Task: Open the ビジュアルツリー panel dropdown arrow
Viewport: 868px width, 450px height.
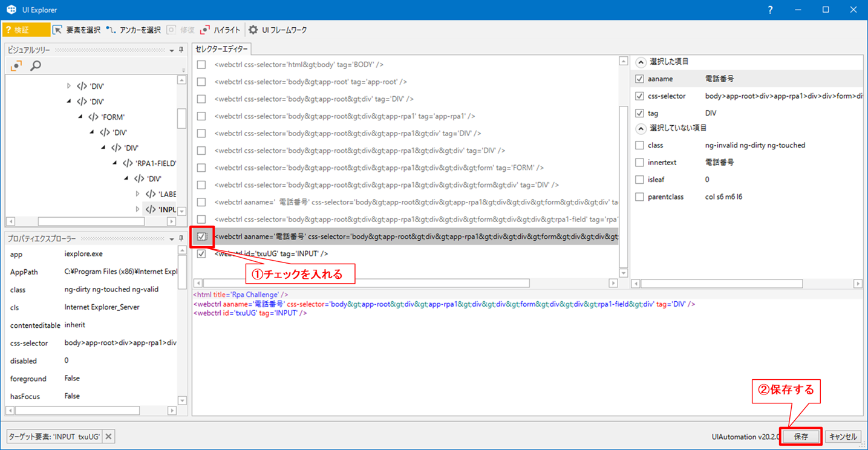Action: pyautogui.click(x=172, y=50)
